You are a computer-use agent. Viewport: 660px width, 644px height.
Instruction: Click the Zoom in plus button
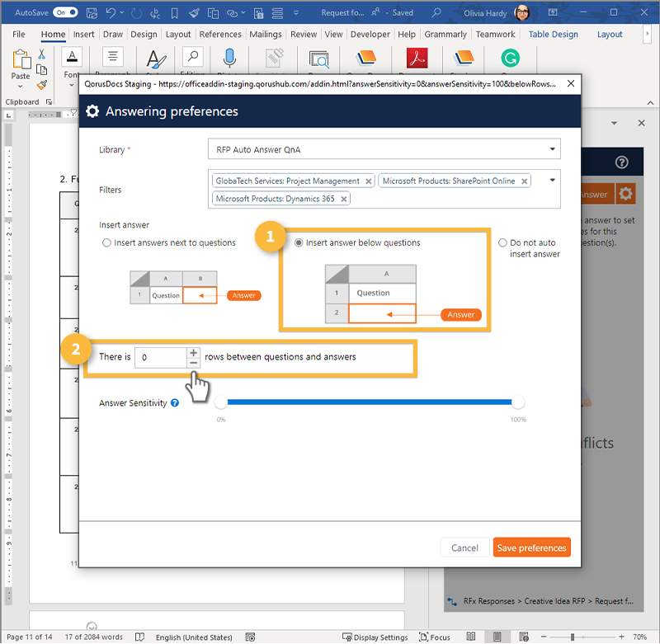pyautogui.click(x=621, y=637)
